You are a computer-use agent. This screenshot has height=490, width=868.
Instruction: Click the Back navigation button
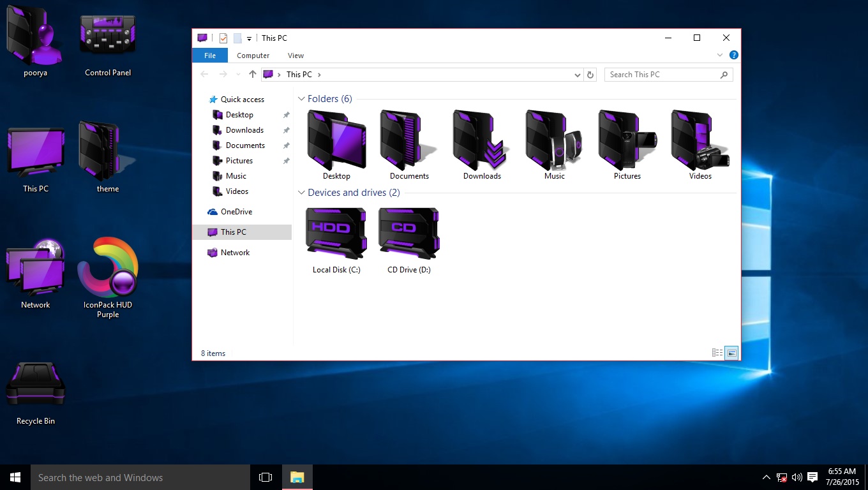pyautogui.click(x=204, y=75)
